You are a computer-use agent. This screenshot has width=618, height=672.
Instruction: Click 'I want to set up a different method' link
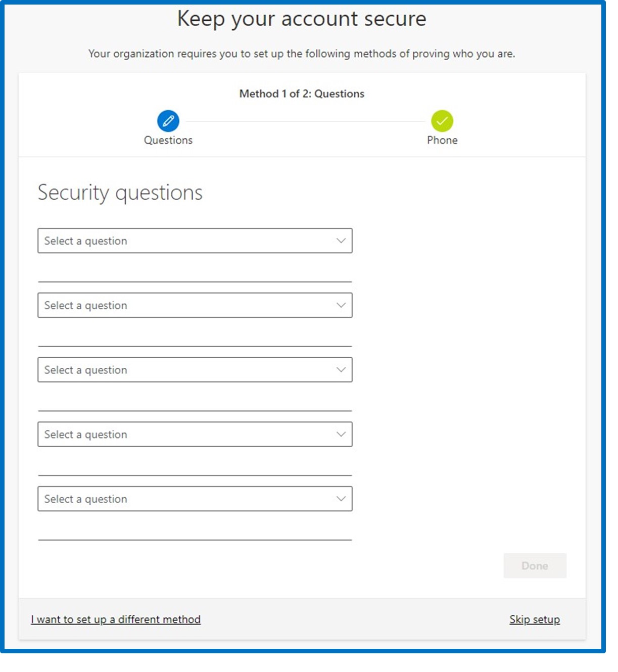116,619
